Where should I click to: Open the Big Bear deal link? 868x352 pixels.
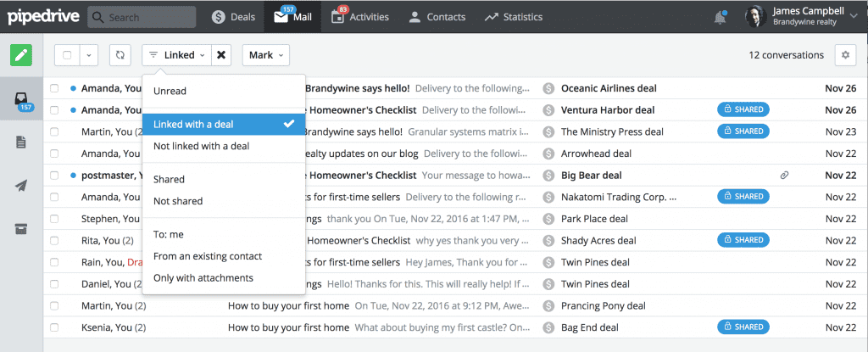coord(591,176)
